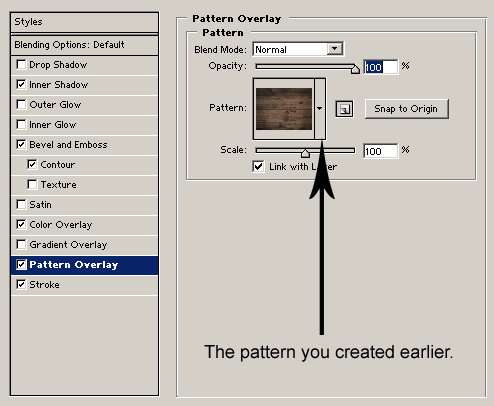
Task: Select the Satin style row
Action: click(x=84, y=205)
